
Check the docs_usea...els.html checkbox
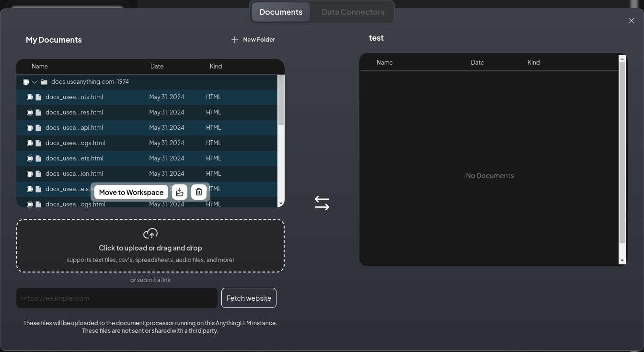(30, 189)
